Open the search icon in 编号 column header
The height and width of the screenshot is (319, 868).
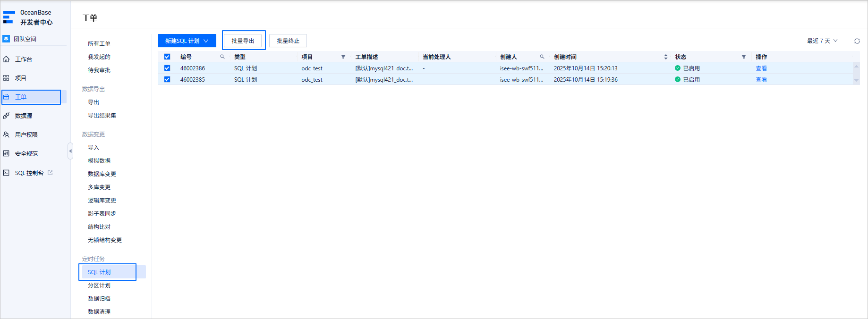[222, 57]
